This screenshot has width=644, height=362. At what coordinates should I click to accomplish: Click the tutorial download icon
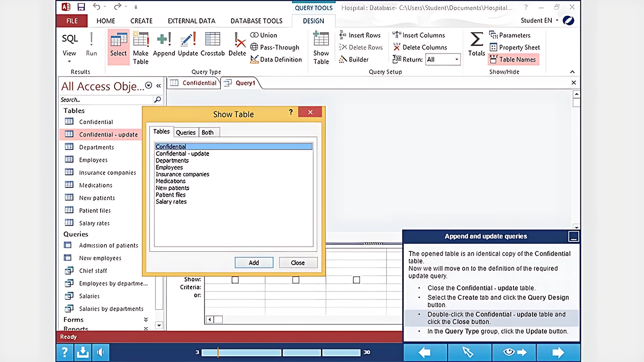pyautogui.click(x=83, y=353)
